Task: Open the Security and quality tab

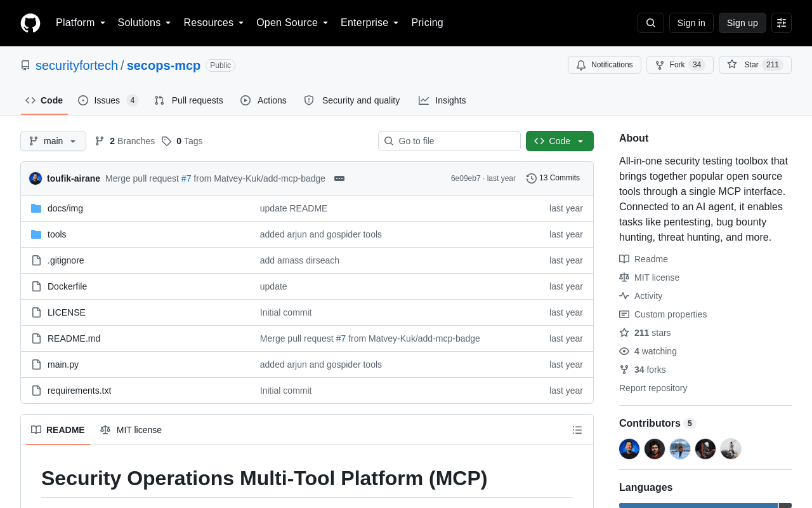Action: point(352,100)
